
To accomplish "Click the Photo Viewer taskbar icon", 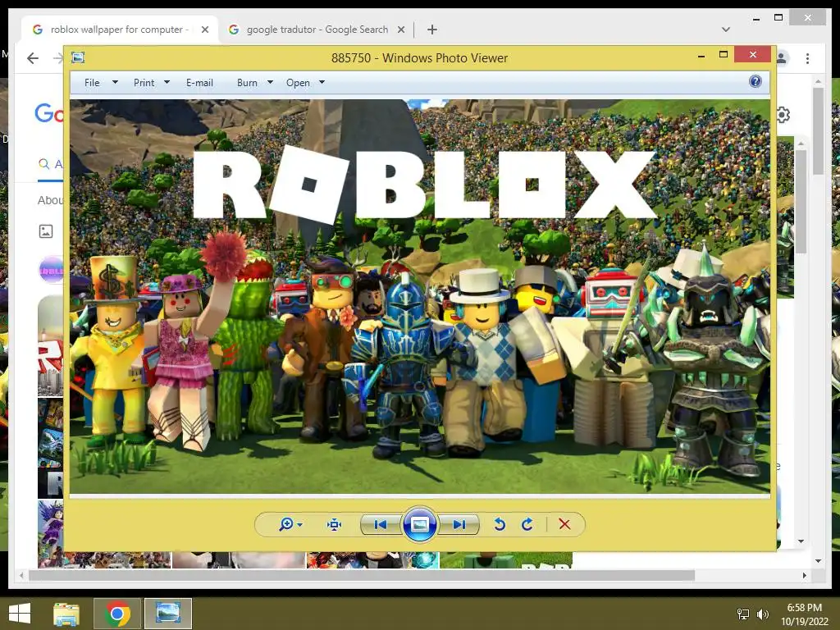I will point(168,614).
